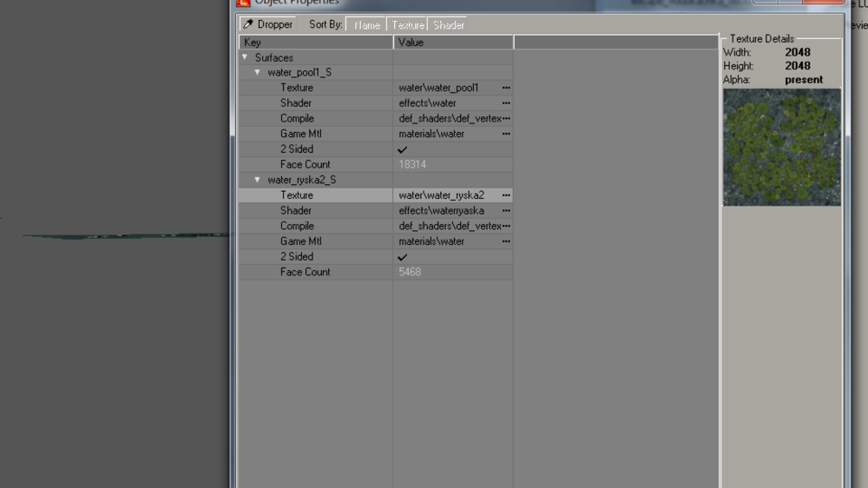Select Texture row under water_pool1_S
The height and width of the screenshot is (488, 868).
[376, 88]
